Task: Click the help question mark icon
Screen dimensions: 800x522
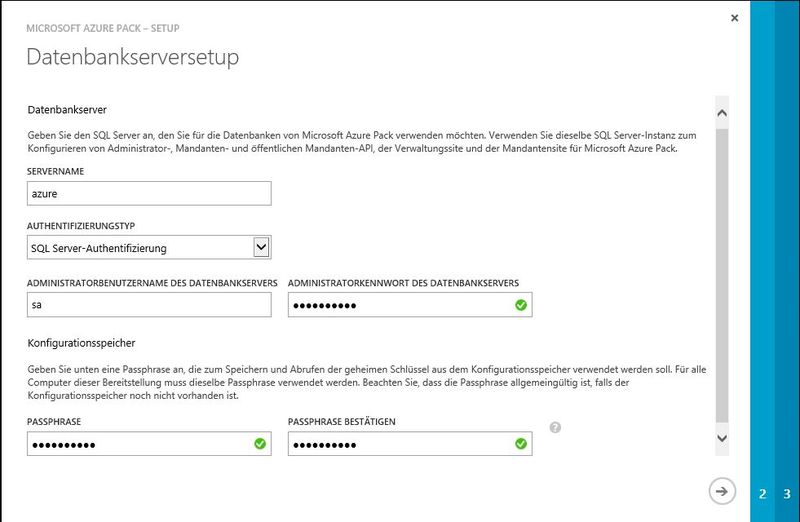Action: (555, 428)
